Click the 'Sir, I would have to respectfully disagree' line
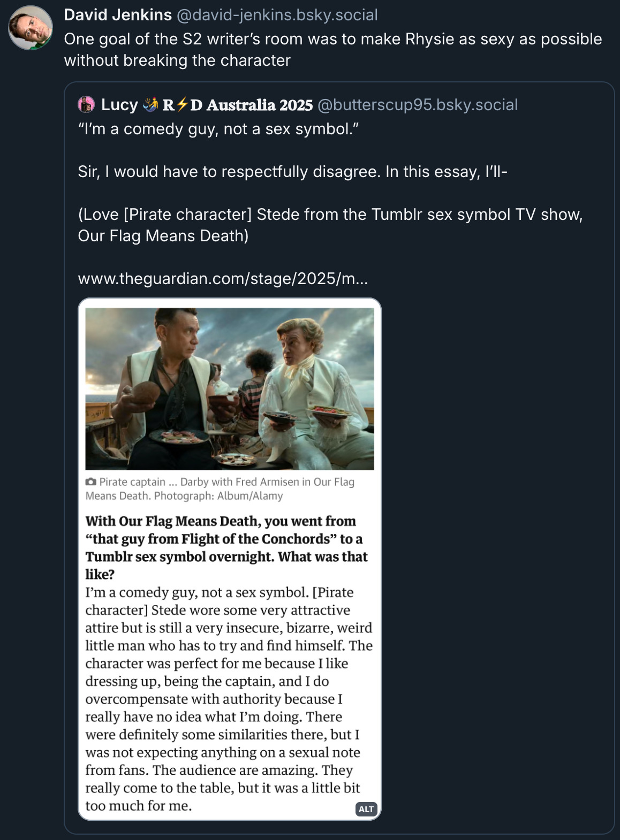620x840 pixels. [292, 172]
